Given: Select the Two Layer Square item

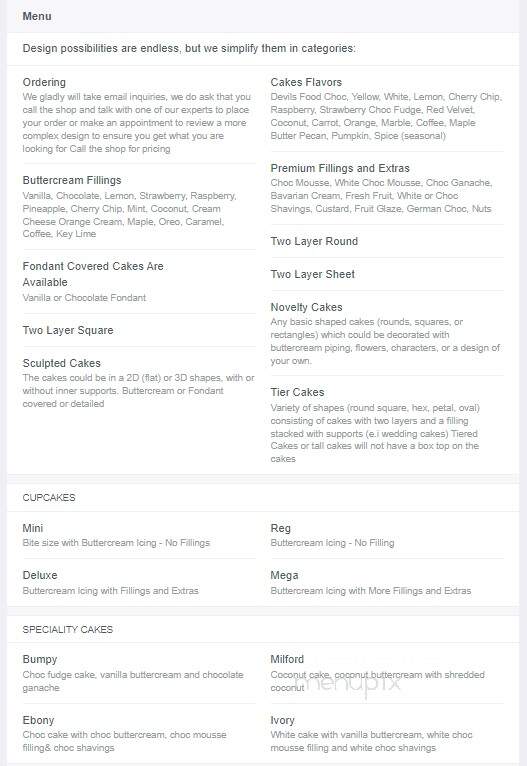Looking at the screenshot, I should pyautogui.click(x=68, y=330).
